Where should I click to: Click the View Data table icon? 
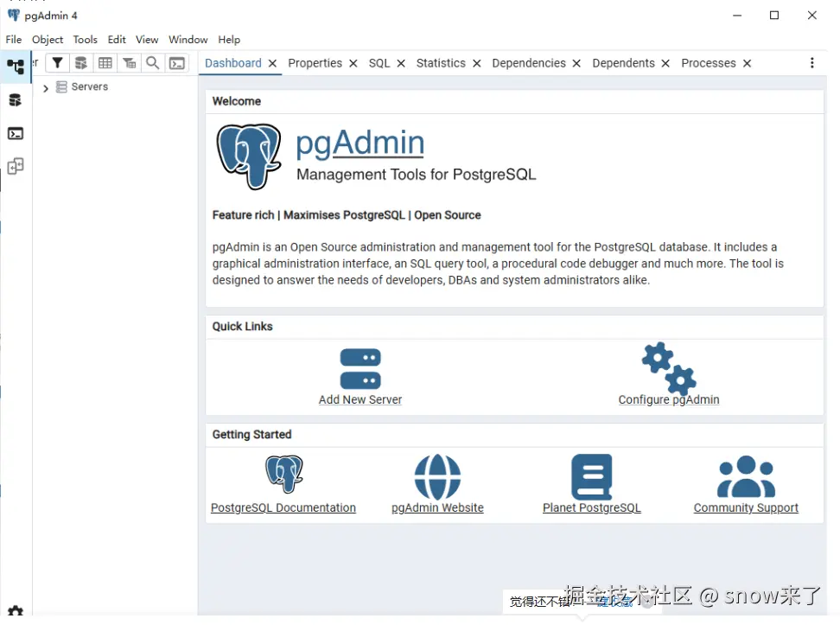tap(105, 63)
